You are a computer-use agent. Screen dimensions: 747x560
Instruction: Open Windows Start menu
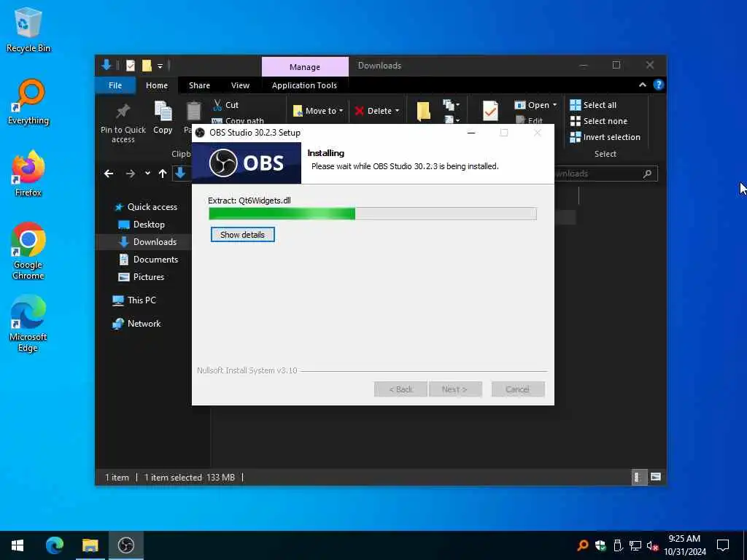18,545
